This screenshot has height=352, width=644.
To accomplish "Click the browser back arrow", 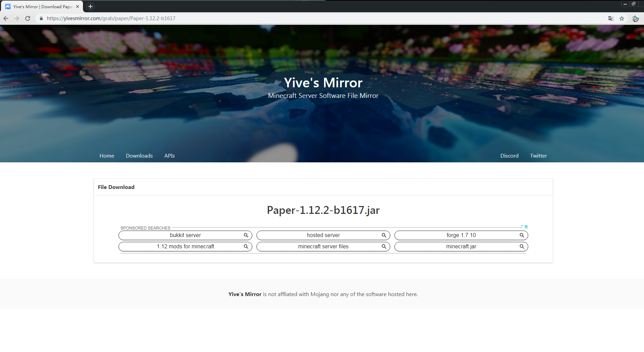I will coord(6,18).
